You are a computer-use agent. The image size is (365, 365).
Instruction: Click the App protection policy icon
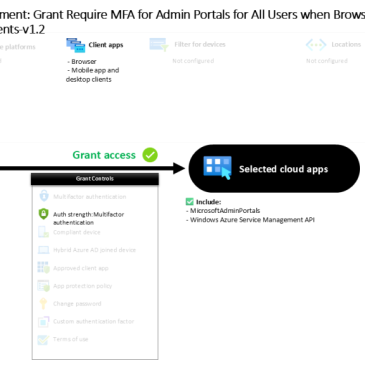43,286
